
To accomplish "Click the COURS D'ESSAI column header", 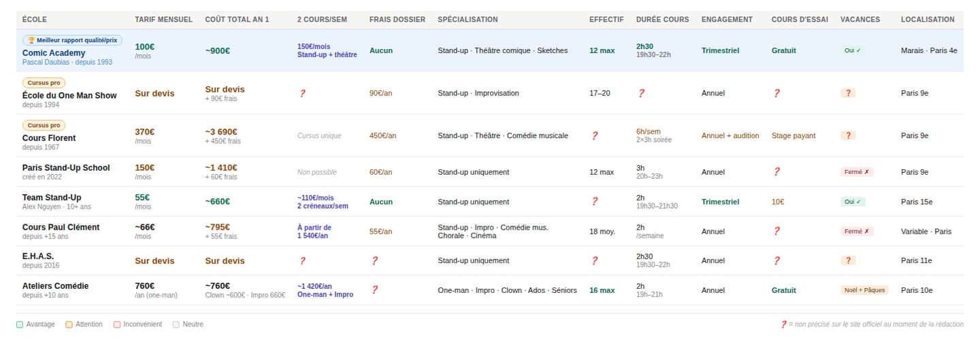I will point(800,20).
